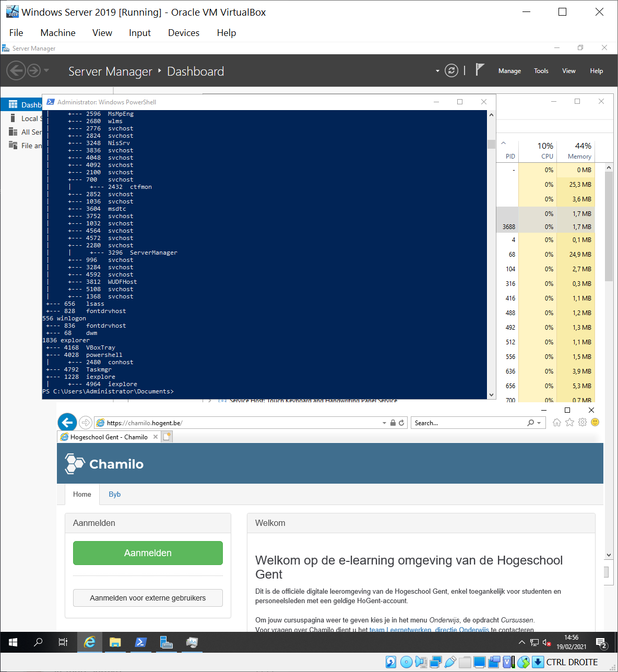This screenshot has width=618, height=672.
Task: Open Internet Explorer favorites star
Action: (x=569, y=423)
